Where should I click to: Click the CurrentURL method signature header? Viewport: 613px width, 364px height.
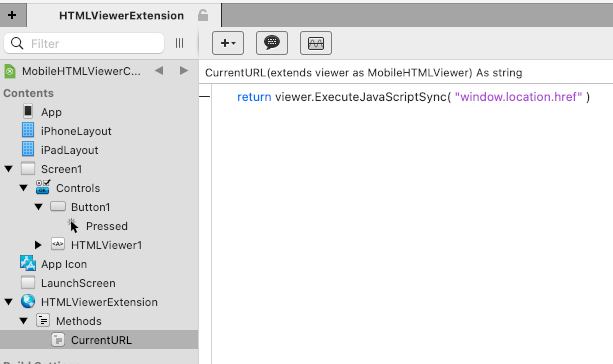[x=364, y=73]
